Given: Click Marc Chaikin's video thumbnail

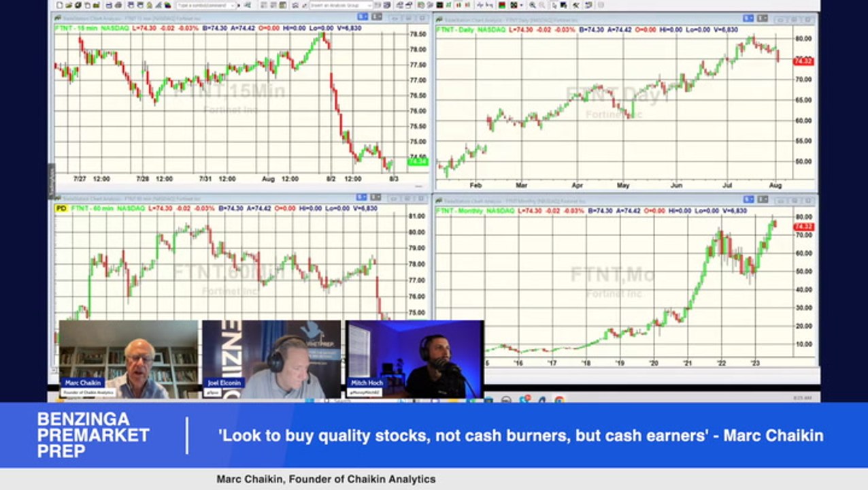Looking at the screenshot, I should [129, 359].
